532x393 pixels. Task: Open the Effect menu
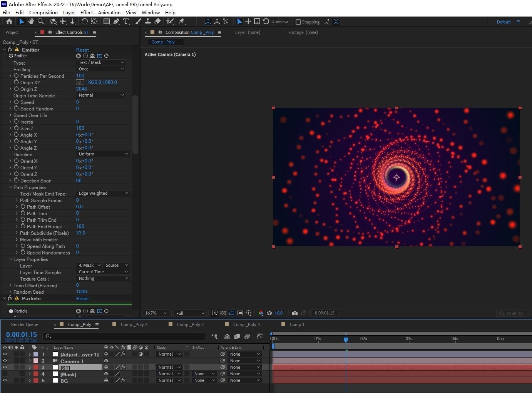87,12
